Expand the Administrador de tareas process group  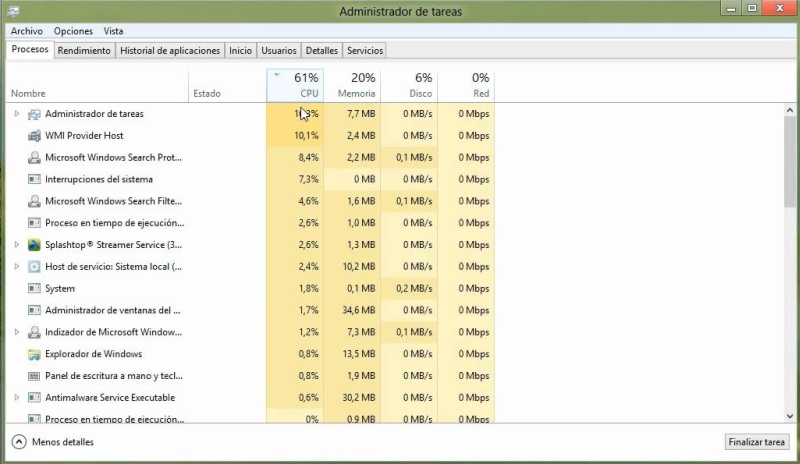16,114
